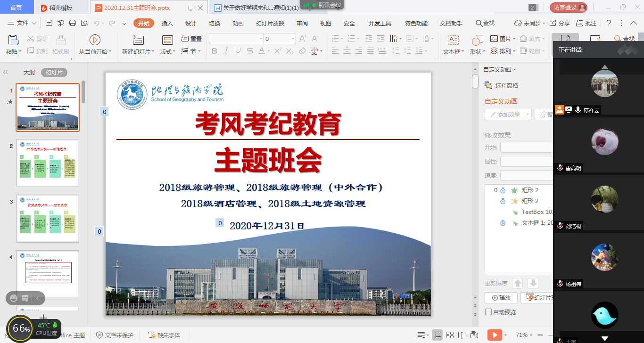Click the Play from current (从当前开始) icon
This screenshot has height=343, width=644.
click(95, 41)
